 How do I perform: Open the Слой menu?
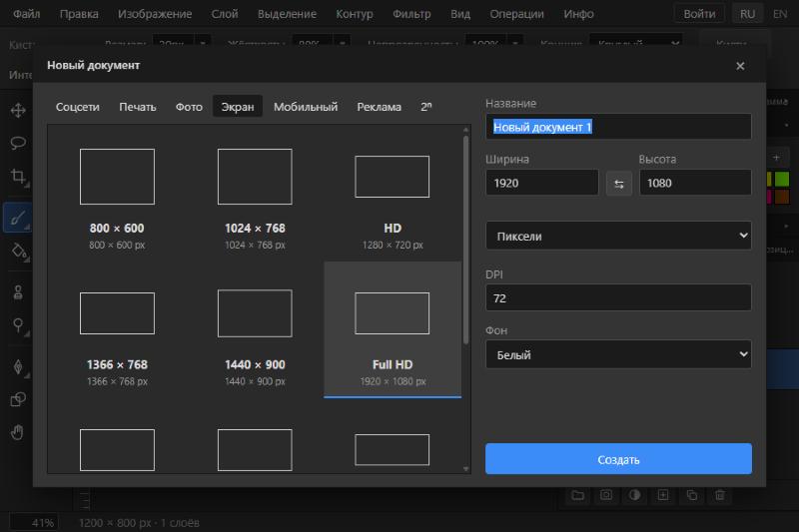pos(225,14)
